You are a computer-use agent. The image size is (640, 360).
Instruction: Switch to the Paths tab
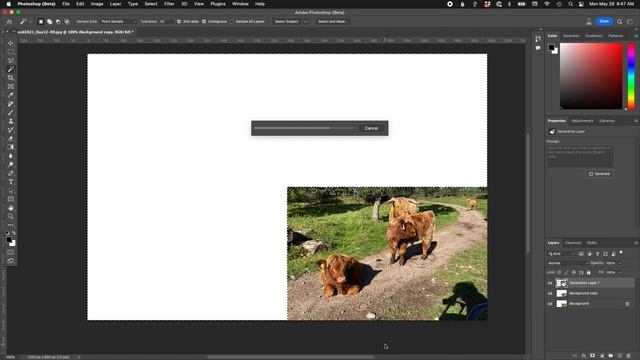click(x=592, y=243)
